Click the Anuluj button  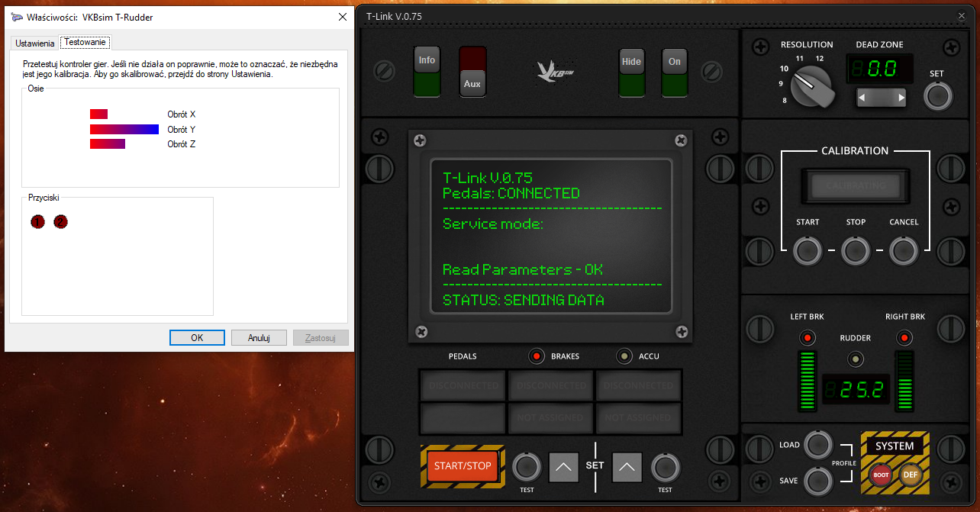pyautogui.click(x=260, y=337)
